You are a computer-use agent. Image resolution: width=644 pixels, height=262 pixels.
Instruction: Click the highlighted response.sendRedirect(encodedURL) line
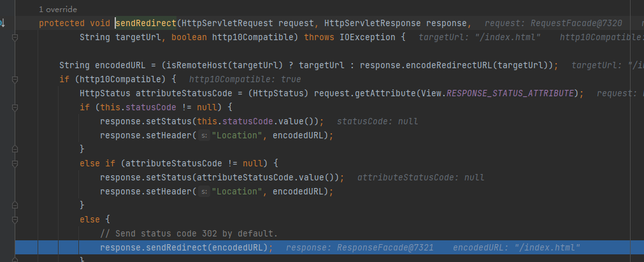click(186, 247)
